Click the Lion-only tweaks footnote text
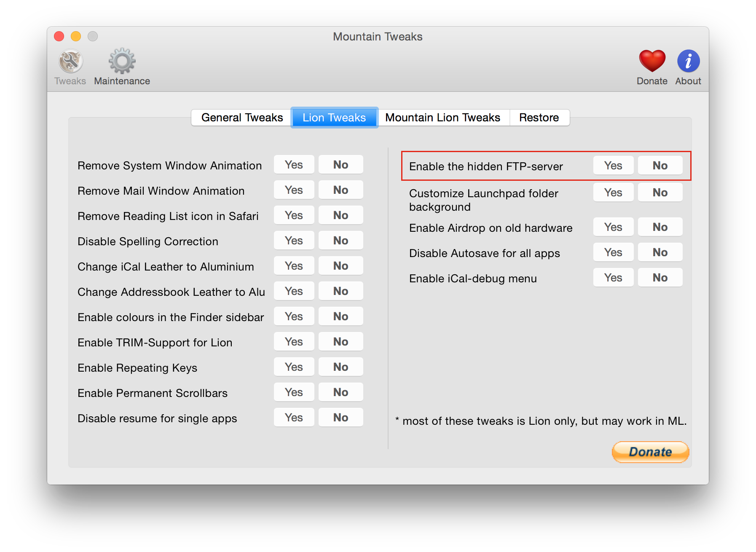756x552 pixels. click(541, 421)
